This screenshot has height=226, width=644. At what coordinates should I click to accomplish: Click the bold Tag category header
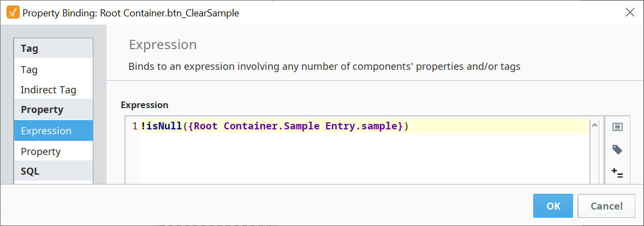click(29, 48)
